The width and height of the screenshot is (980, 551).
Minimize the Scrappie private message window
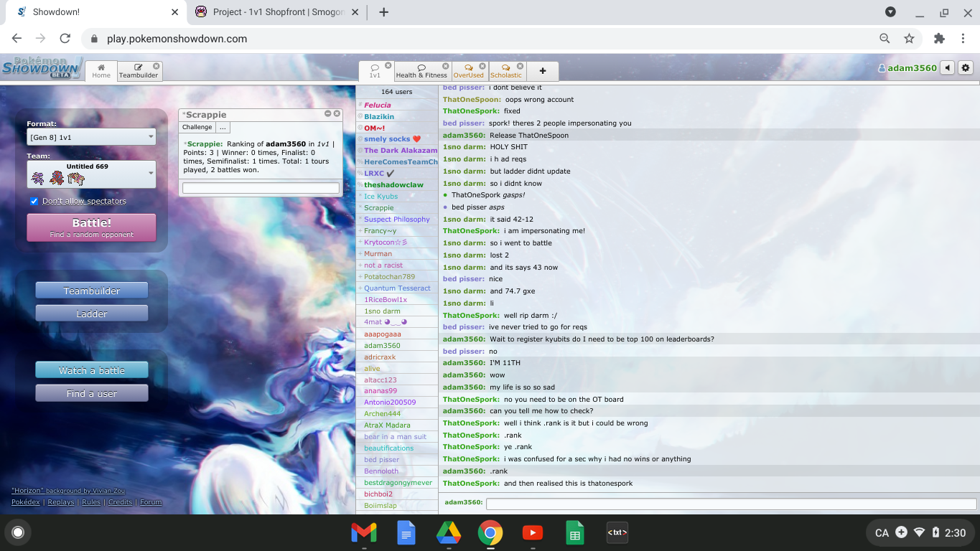click(x=328, y=113)
